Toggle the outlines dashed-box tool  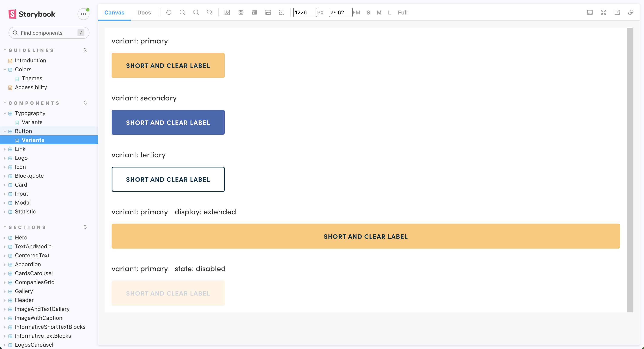tap(282, 13)
